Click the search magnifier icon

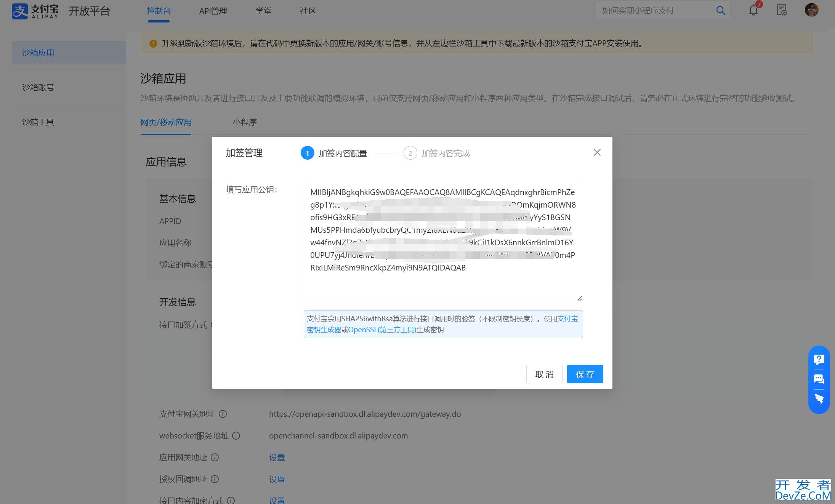point(721,11)
